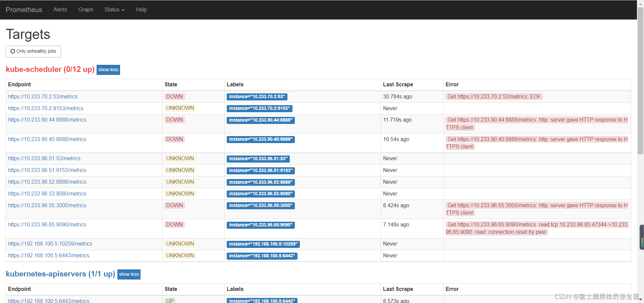The height and width of the screenshot is (303, 644).
Task: Select the EOF error message for 10.233.70.2:53
Action: coord(494,97)
